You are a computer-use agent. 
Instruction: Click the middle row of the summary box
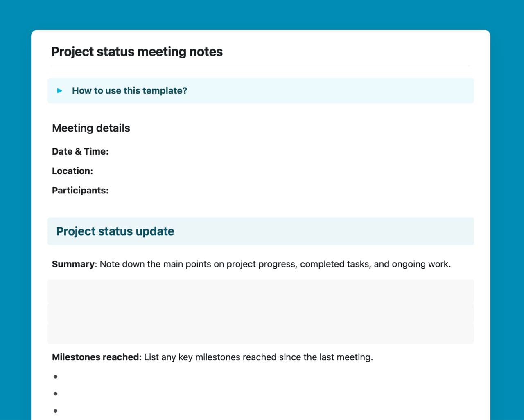pyautogui.click(x=260, y=312)
